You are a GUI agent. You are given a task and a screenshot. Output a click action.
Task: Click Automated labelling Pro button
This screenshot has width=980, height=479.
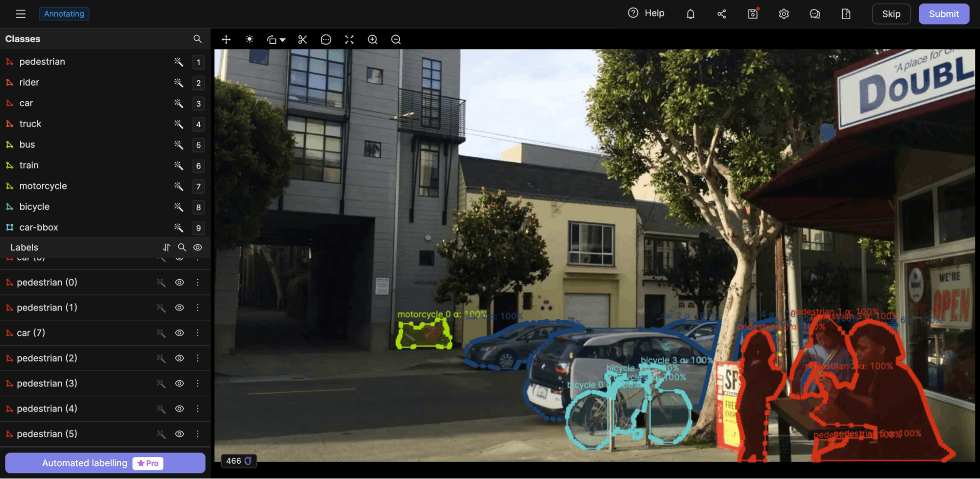pos(105,463)
